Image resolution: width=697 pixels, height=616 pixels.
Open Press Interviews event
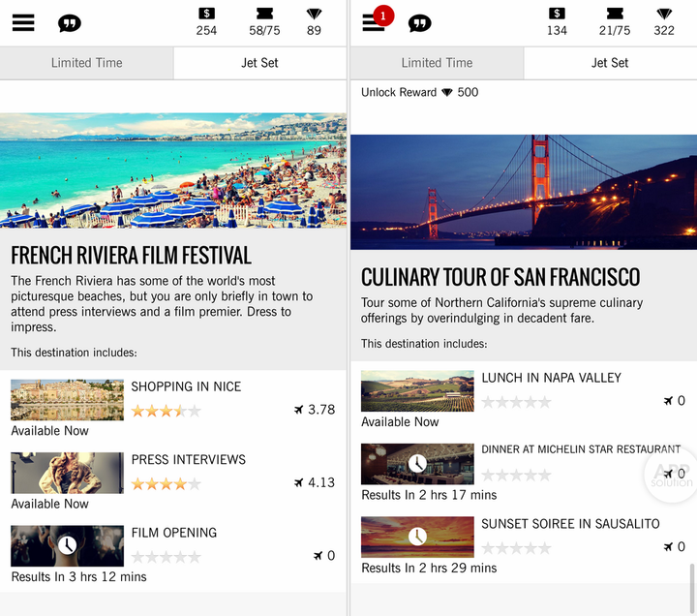(188, 460)
